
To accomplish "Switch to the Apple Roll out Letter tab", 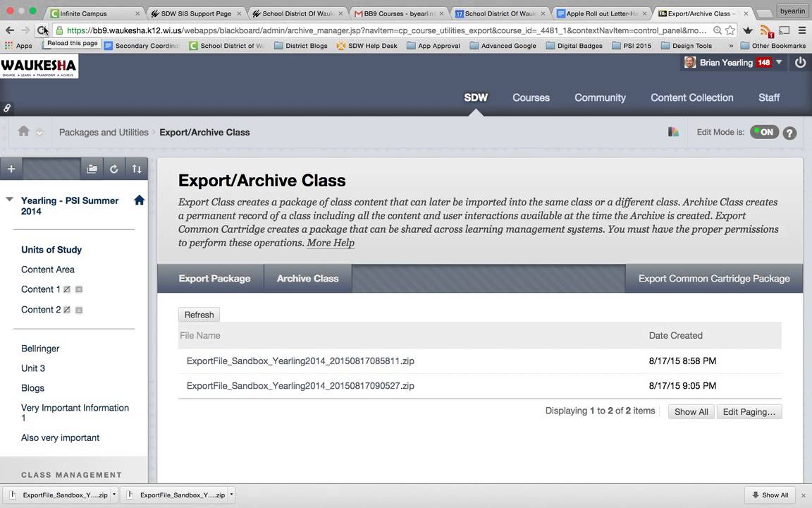I will coord(601,13).
